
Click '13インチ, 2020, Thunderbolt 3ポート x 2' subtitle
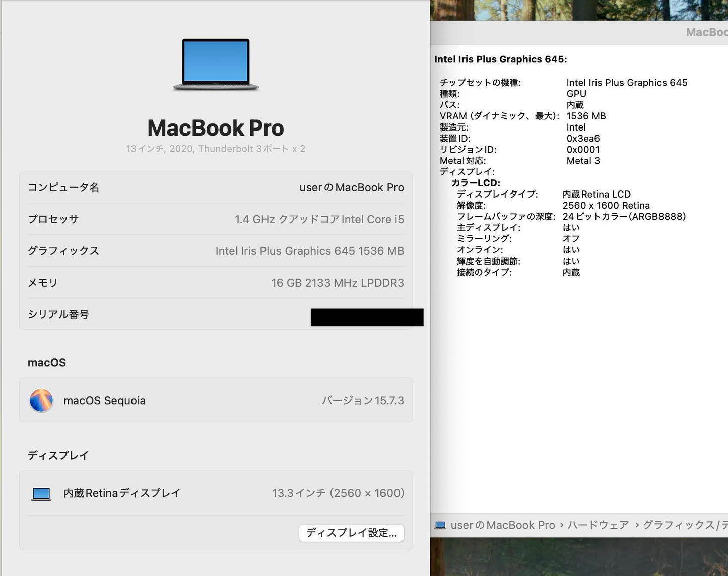[216, 149]
